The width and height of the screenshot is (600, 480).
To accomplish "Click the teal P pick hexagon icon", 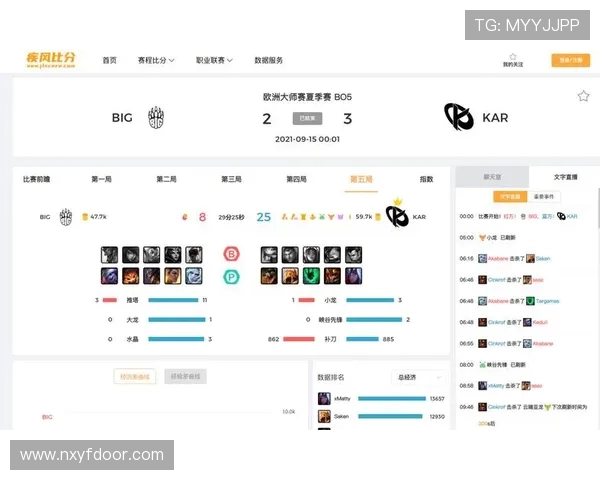I will coord(231,277).
